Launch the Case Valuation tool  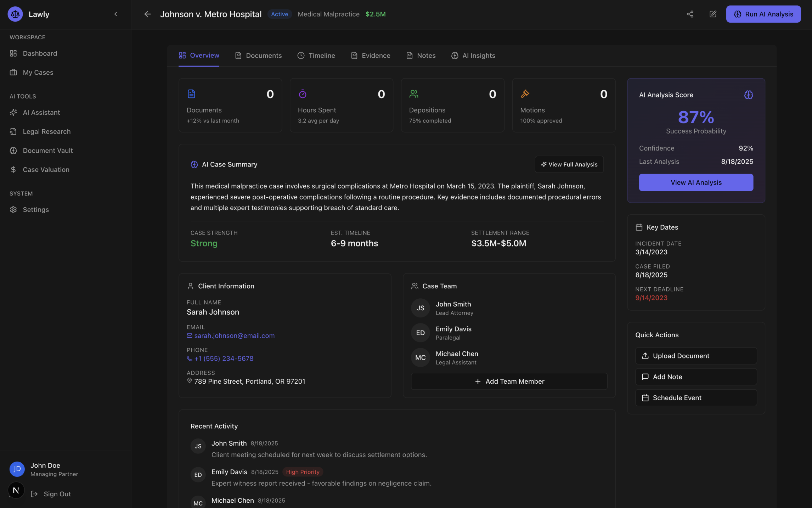coord(46,169)
